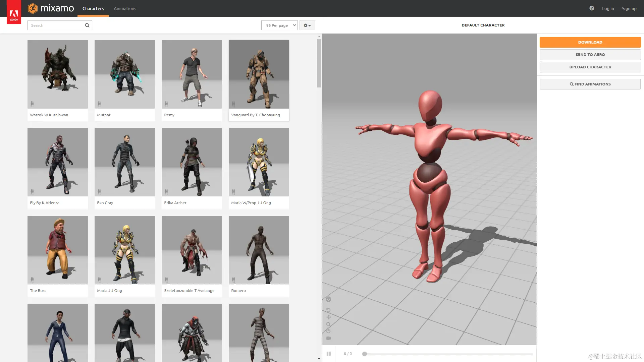Click rigged figure icon on Warrok card
This screenshot has height=362, width=644.
click(x=32, y=104)
